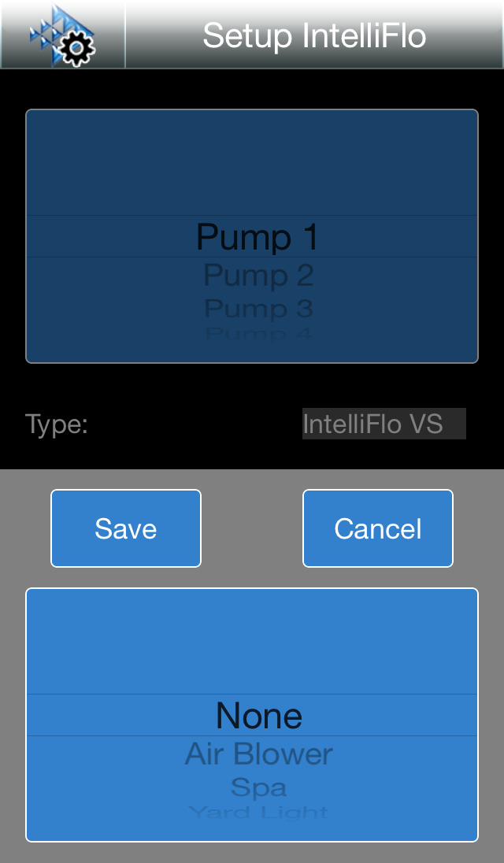Cancel the IntelliFlo setup
504x863 pixels.
click(x=377, y=528)
